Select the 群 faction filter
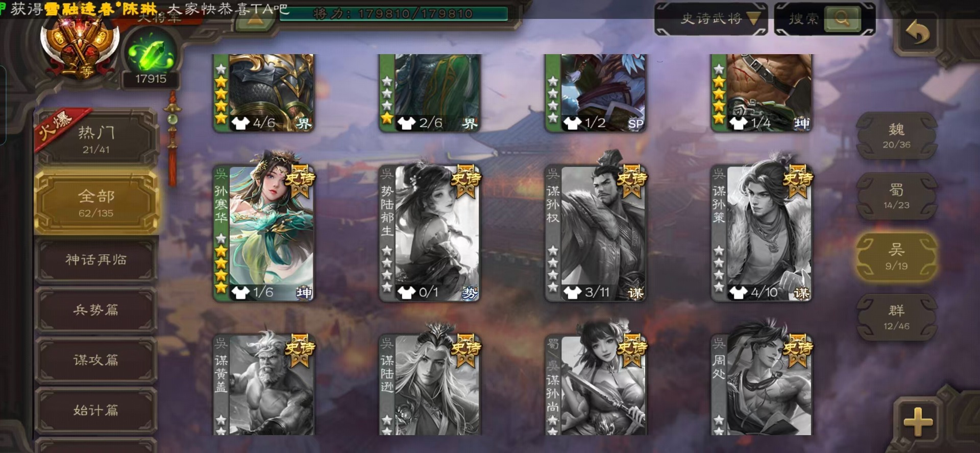The width and height of the screenshot is (980, 453). pyautogui.click(x=897, y=317)
